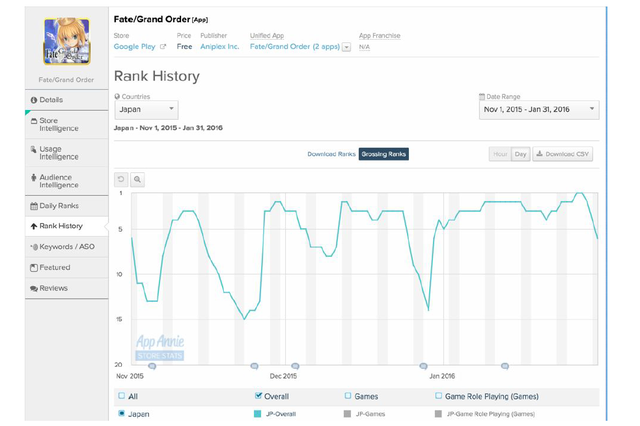The height and width of the screenshot is (426, 640).
Task: Click the Usage Intelligence icon
Action: pos(34,149)
